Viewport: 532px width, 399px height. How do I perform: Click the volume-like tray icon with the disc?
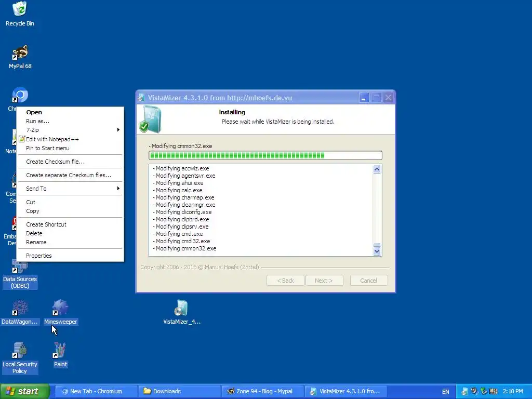click(474, 391)
